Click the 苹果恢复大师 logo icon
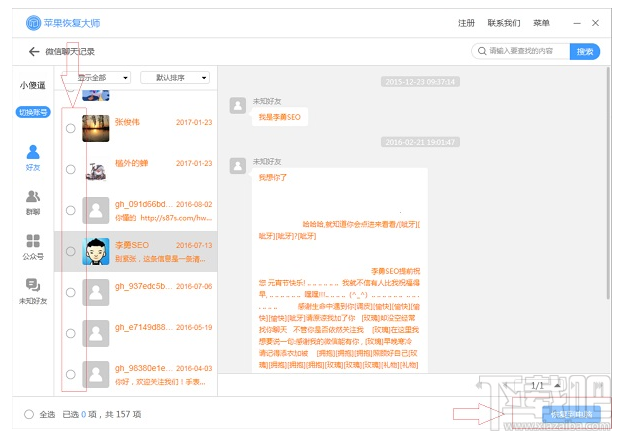619x436 pixels. point(34,23)
